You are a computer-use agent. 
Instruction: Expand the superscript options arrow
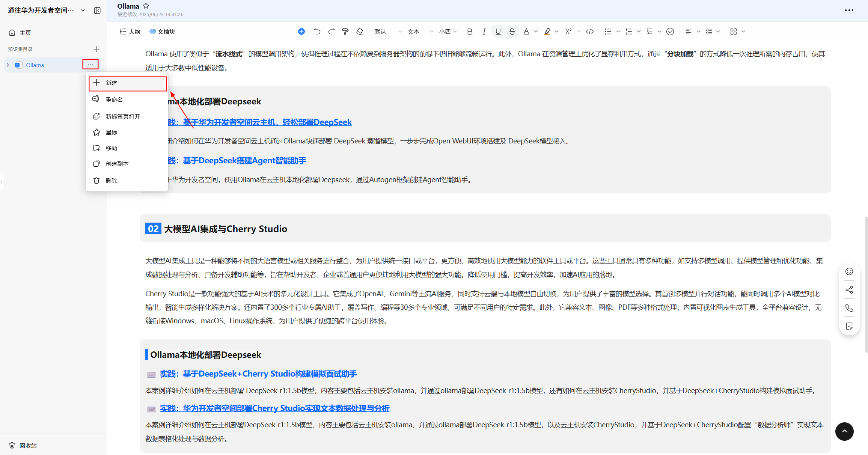click(579, 32)
